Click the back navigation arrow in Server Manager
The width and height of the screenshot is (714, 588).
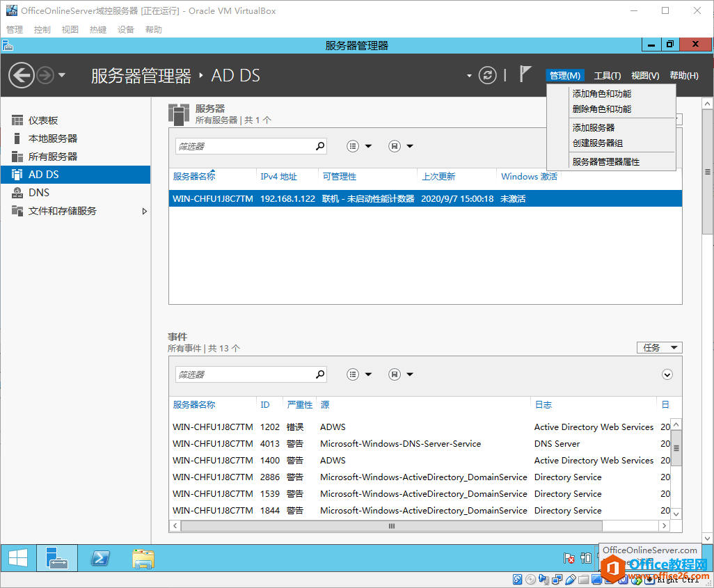coord(21,75)
